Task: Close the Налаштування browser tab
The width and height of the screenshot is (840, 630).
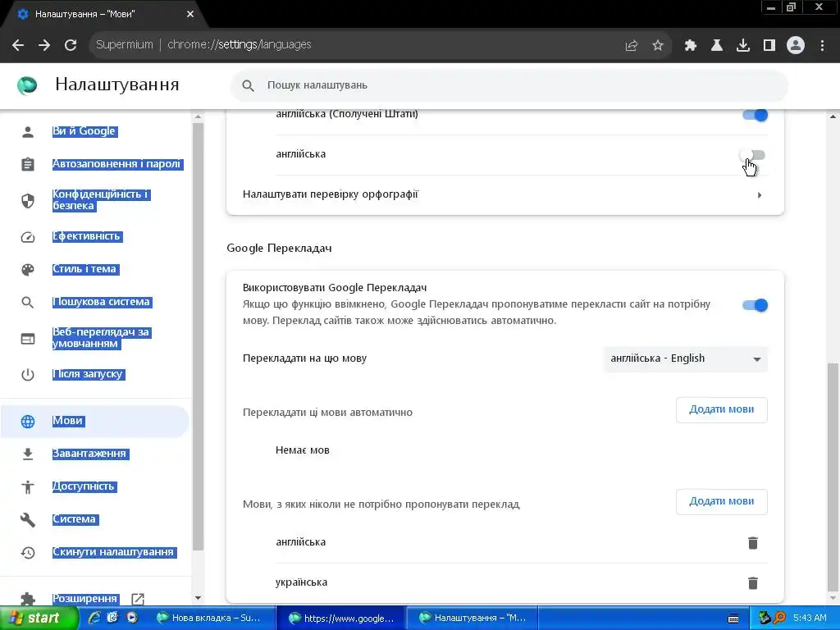Action: tap(190, 14)
